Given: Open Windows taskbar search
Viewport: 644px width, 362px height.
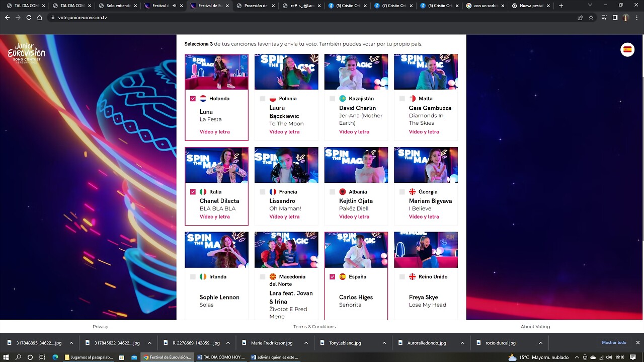Looking at the screenshot, I should [19, 357].
